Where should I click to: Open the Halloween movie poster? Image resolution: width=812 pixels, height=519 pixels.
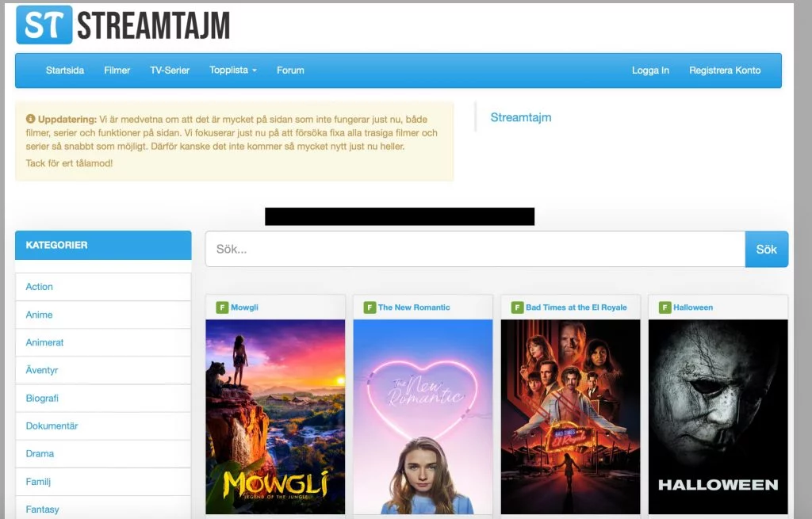coord(718,417)
